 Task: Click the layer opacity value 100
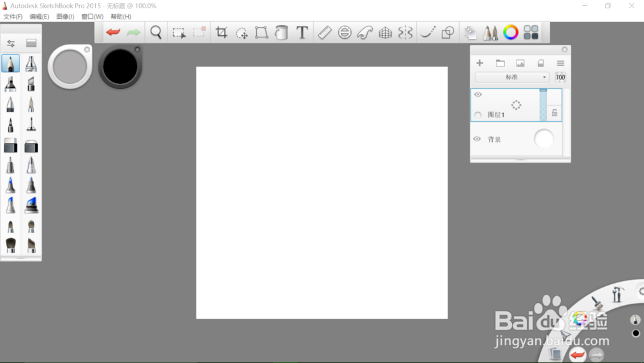560,77
